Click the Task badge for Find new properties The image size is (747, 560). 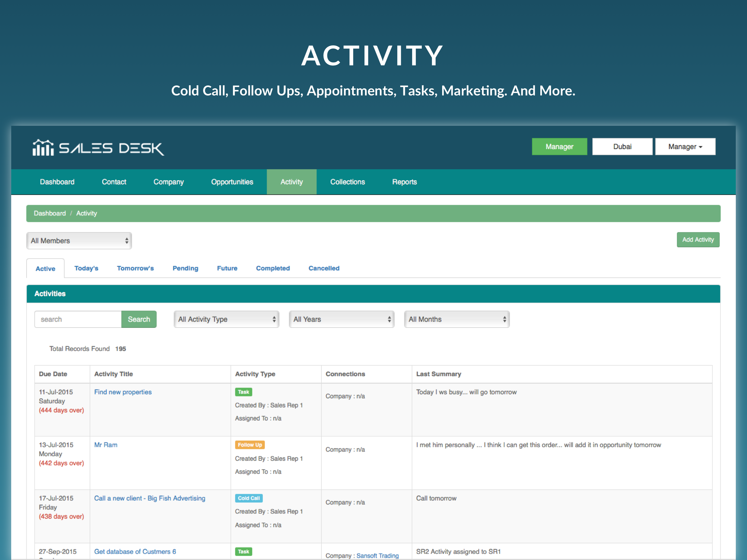(x=243, y=392)
